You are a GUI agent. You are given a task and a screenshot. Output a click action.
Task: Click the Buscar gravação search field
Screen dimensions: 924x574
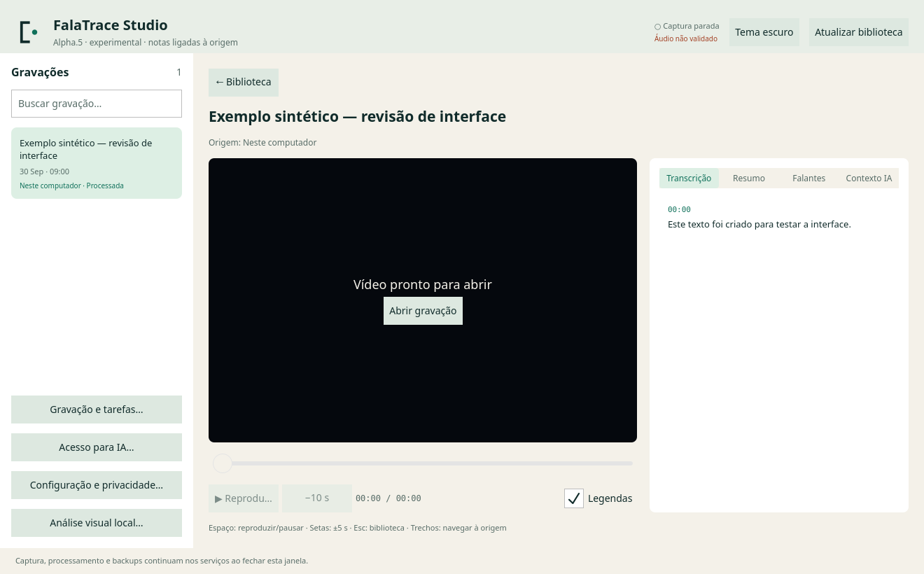pos(97,104)
